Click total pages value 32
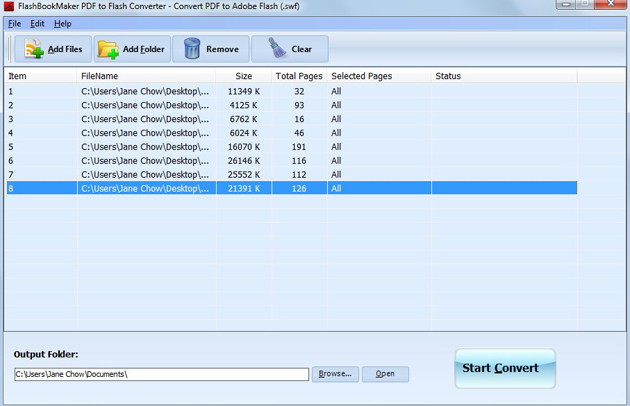This screenshot has width=630, height=406. point(299,91)
